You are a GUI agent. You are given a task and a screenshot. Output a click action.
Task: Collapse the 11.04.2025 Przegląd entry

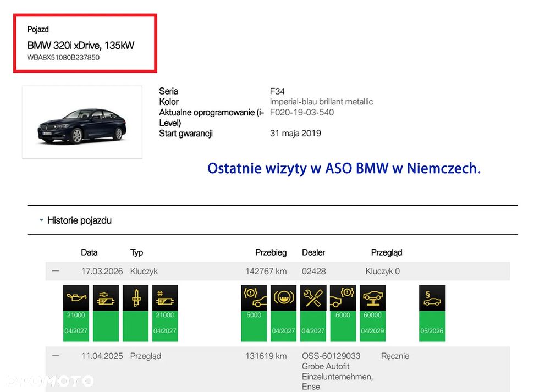56,356
